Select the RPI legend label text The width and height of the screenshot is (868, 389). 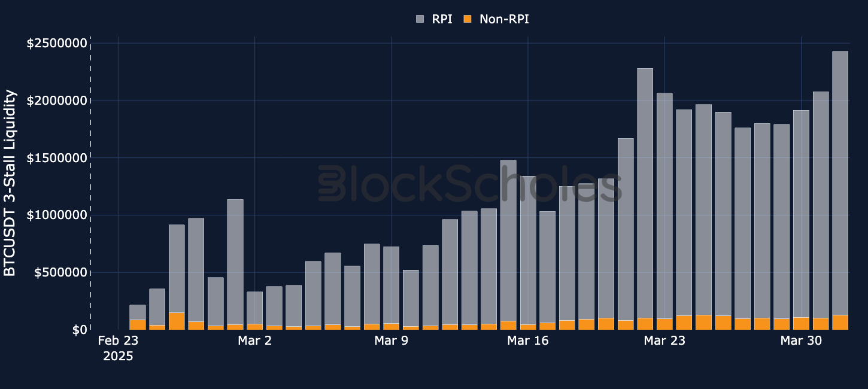pyautogui.click(x=441, y=19)
